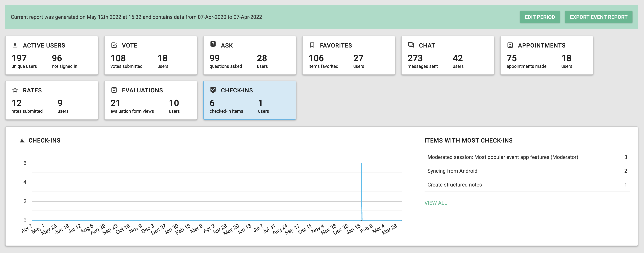This screenshot has width=644, height=253.
Task: Click the count 3 beside Moderated session
Action: pos(626,157)
